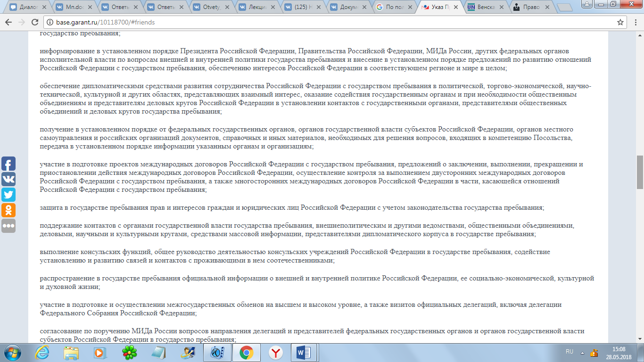Viewport: 644px width, 362px height.
Task: Show hidden system tray icons
Action: coord(583,353)
